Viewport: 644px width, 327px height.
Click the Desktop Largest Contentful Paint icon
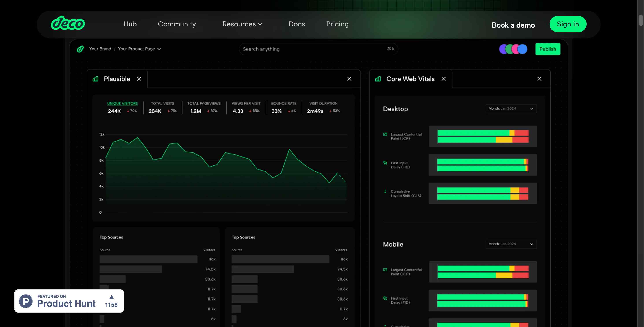tap(385, 134)
